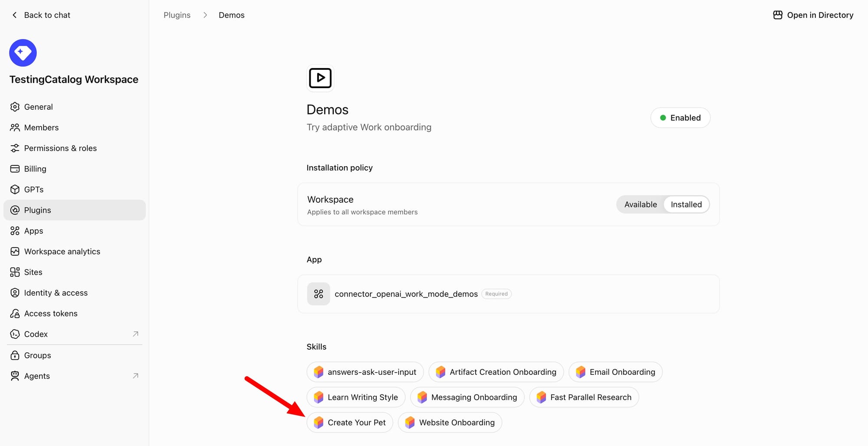Open the answers-ask-user-input skill
Viewport: 868px width, 446px height.
[365, 372]
